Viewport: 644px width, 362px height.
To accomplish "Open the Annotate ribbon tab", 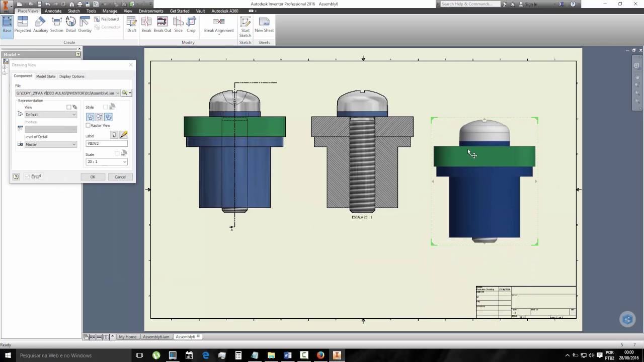I will click(x=53, y=11).
